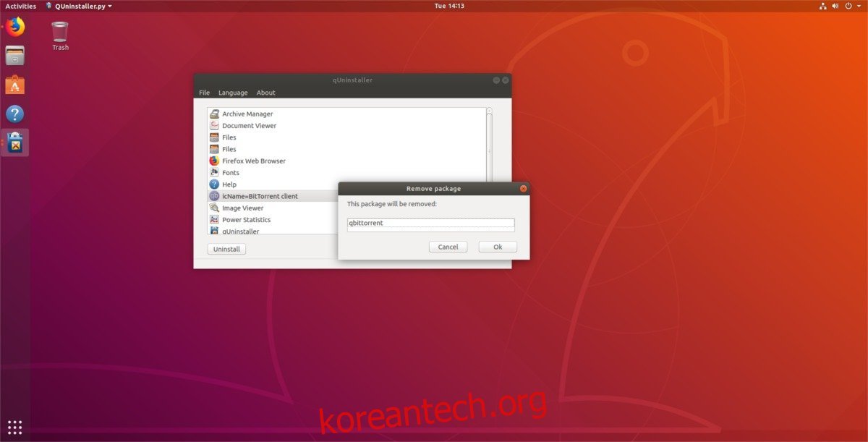Open the Language menu
Image resolution: width=868 pixels, height=442 pixels.
(x=233, y=92)
